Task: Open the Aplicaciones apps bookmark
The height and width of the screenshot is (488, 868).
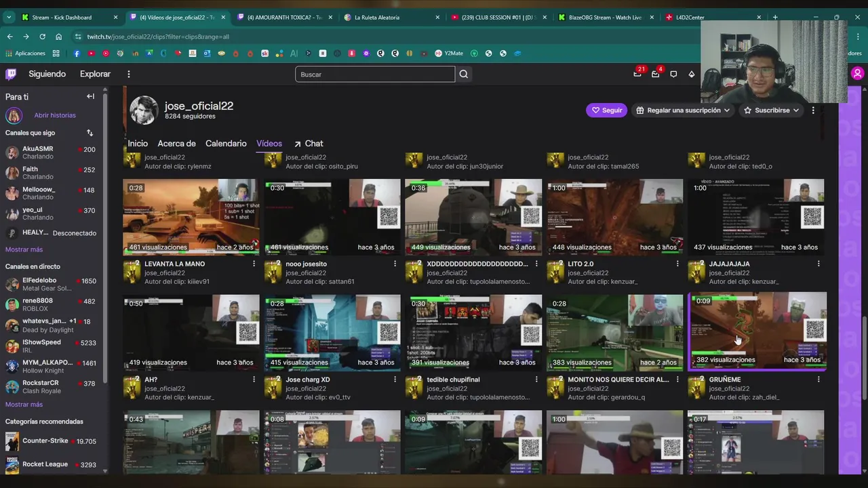Action: 26,54
